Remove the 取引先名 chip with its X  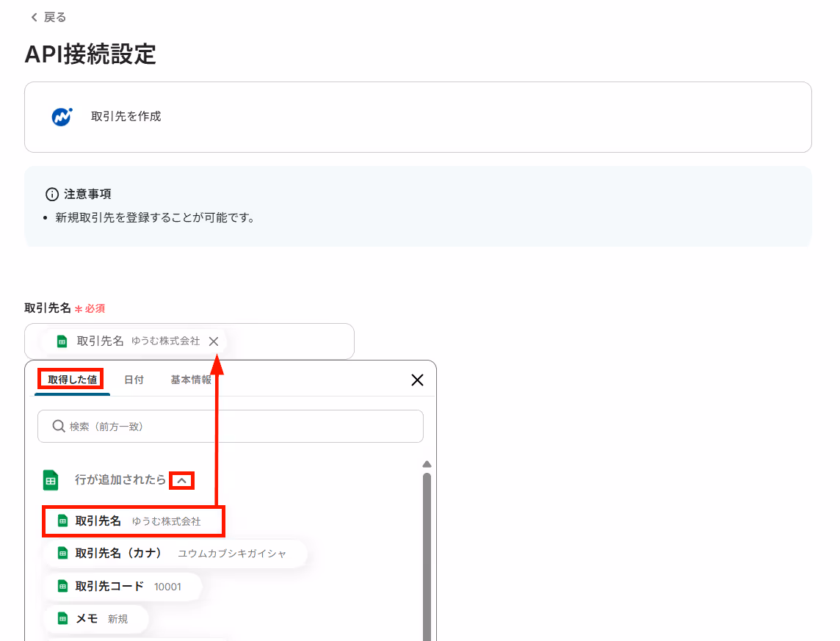coord(214,341)
